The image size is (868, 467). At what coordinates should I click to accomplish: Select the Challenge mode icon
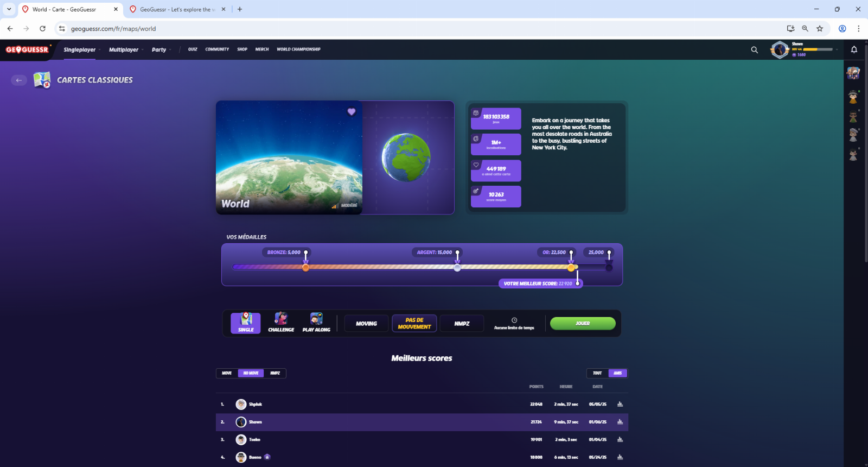click(x=281, y=323)
